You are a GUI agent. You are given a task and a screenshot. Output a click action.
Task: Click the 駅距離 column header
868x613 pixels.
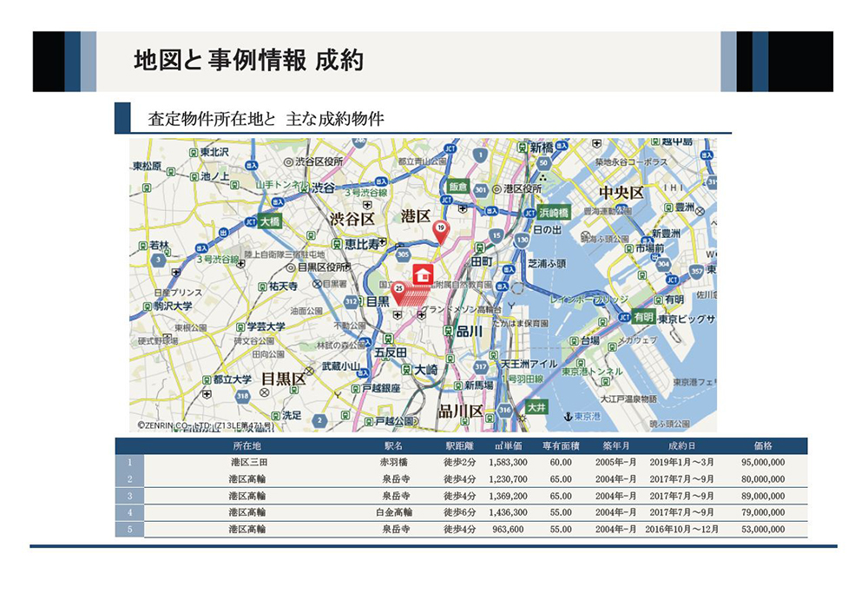coord(459,445)
